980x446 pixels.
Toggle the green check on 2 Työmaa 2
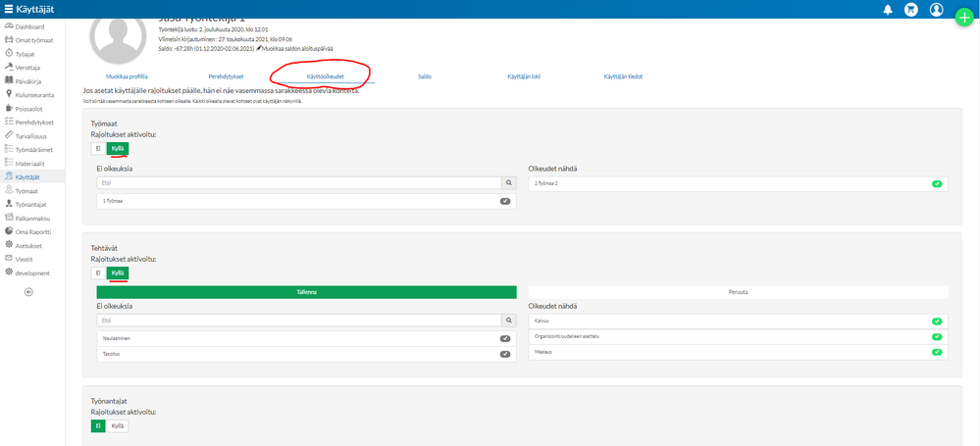[x=936, y=183]
